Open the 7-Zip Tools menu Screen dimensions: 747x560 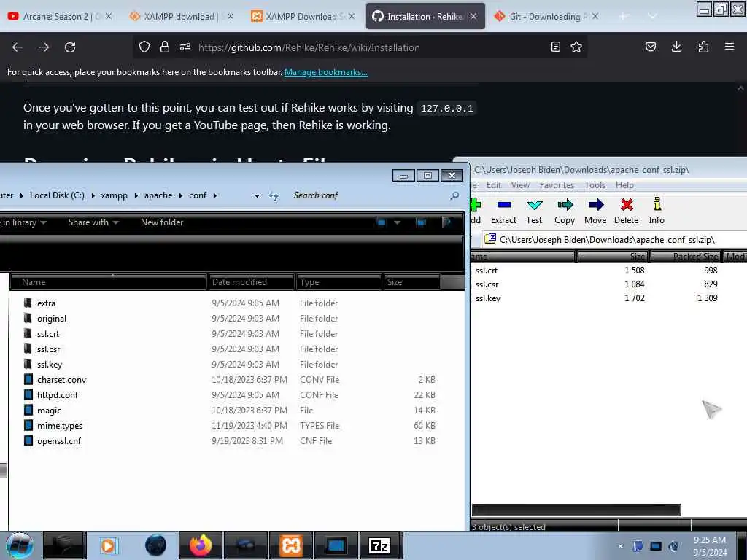[595, 185]
